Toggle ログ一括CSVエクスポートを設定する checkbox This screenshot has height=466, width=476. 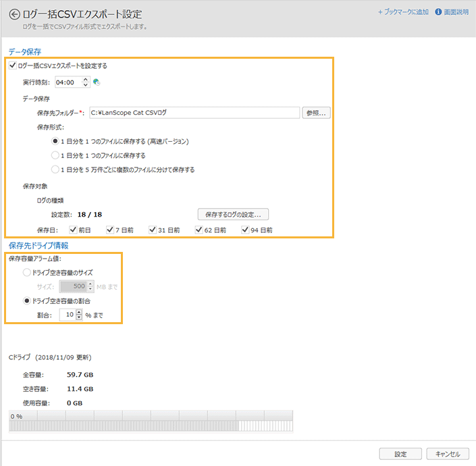click(12, 66)
